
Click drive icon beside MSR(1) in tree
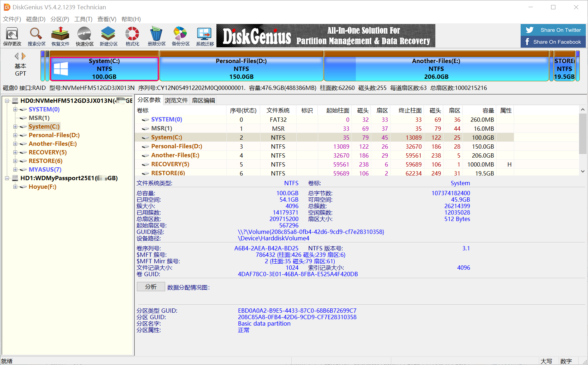coord(23,118)
